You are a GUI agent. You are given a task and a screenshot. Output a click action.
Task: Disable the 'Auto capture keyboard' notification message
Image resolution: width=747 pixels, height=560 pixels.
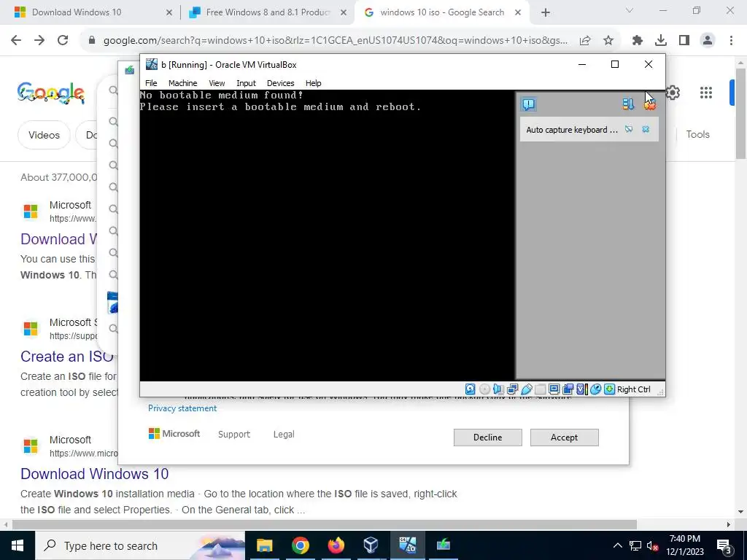(x=629, y=130)
